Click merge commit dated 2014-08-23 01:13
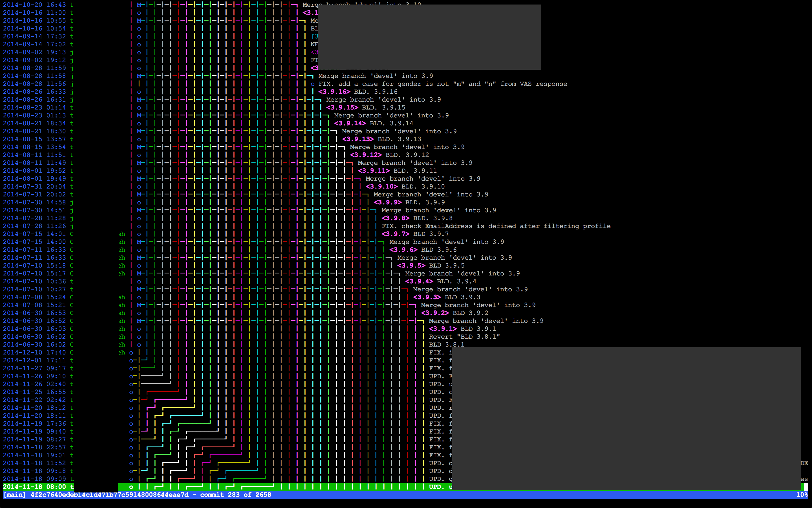 (391, 115)
